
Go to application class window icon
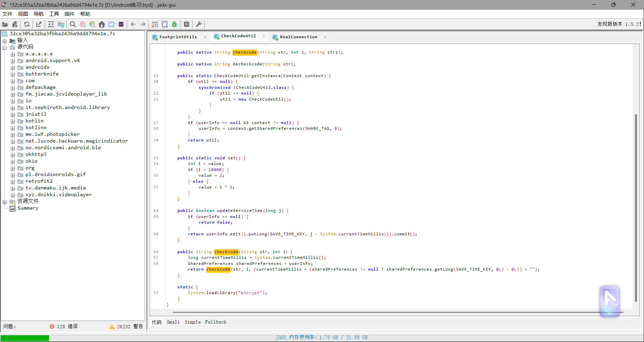[112, 24]
